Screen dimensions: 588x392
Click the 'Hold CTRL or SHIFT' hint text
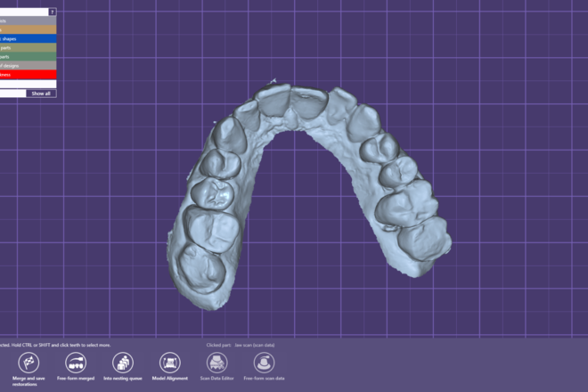(x=61, y=345)
